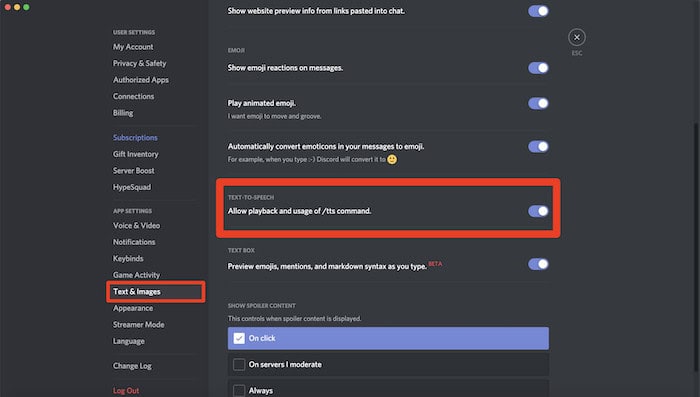This screenshot has width=700, height=397.
Task: Open the Change Log
Action: 132,366
